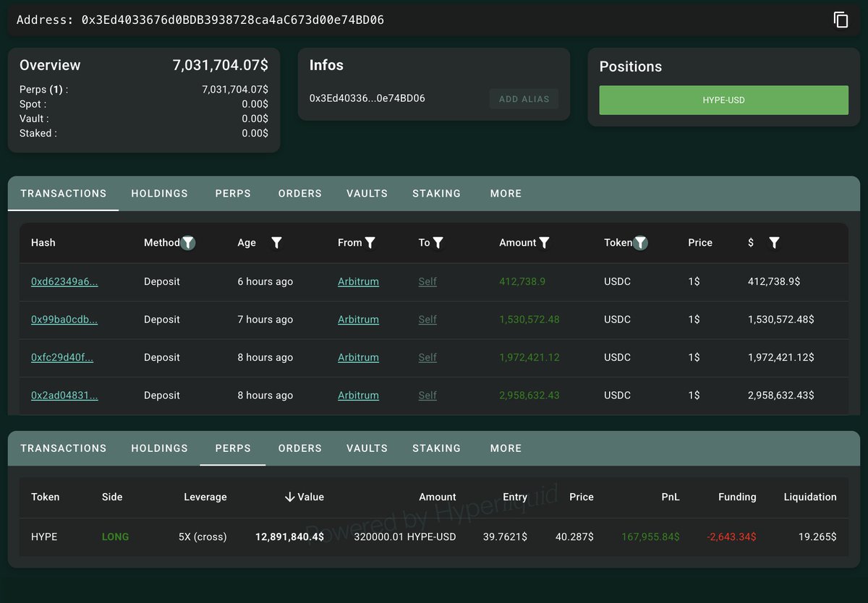Viewport: 868px width, 603px height.
Task: Open the filter icon beside the transactions Token header
Action: pyautogui.click(x=640, y=243)
